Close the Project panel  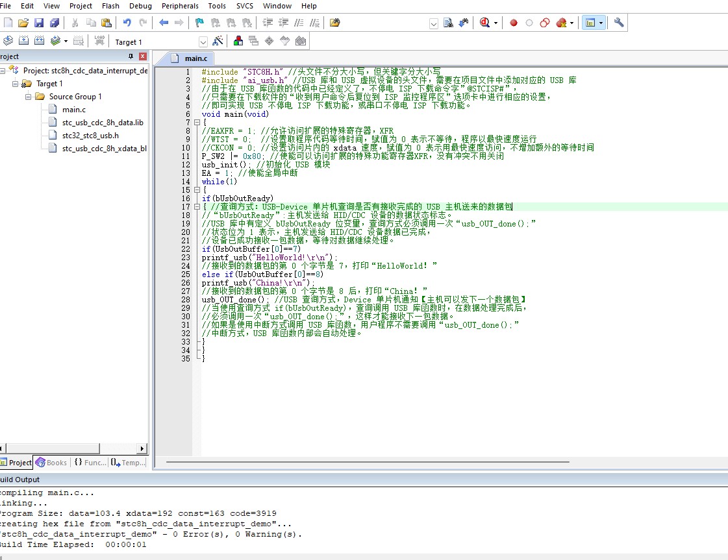pyautogui.click(x=143, y=56)
